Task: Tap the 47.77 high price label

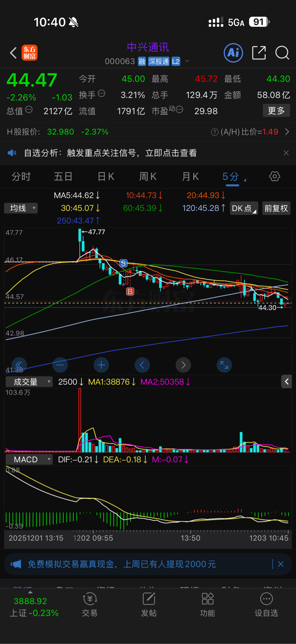Action: point(96,232)
